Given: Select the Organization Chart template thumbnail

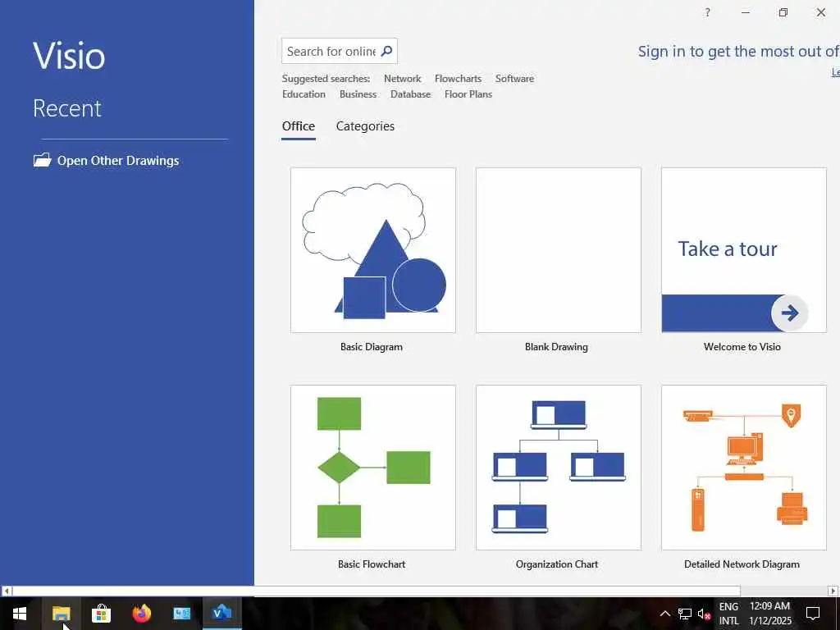Looking at the screenshot, I should (558, 467).
